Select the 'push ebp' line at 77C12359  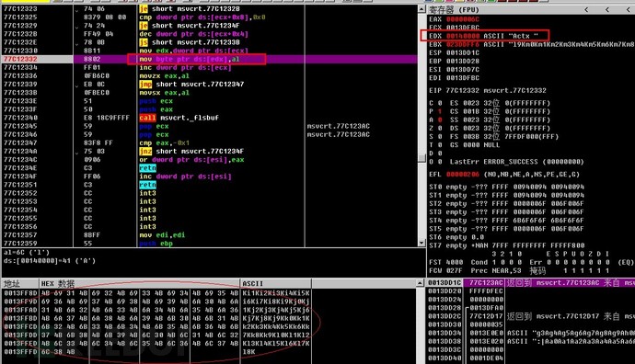156,244
